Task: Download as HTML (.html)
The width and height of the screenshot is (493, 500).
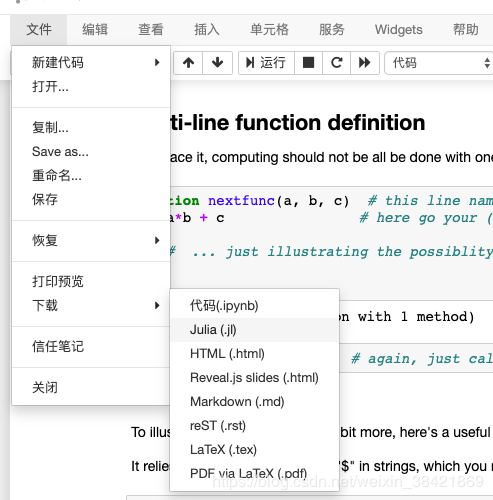Action: pyautogui.click(x=255, y=354)
